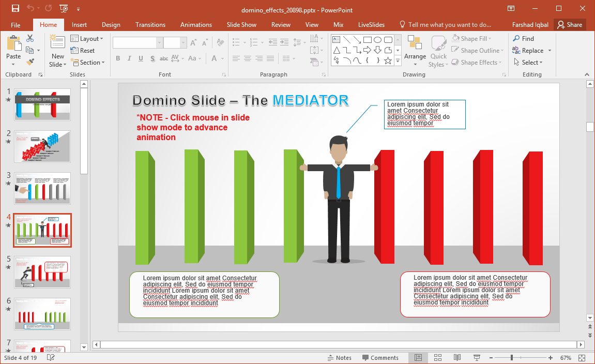Select slide 5 thumbnail
Screen dimensions: 595x364
click(42, 271)
